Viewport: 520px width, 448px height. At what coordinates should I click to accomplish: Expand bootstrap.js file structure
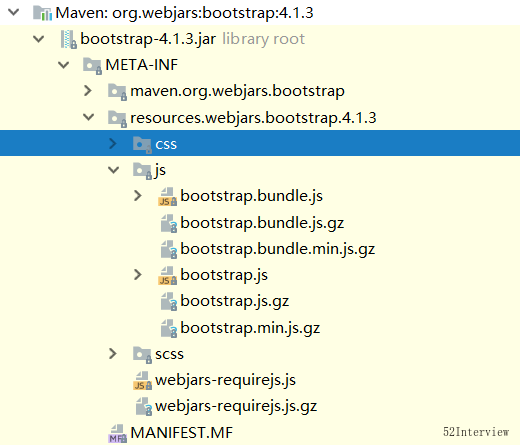click(x=138, y=275)
